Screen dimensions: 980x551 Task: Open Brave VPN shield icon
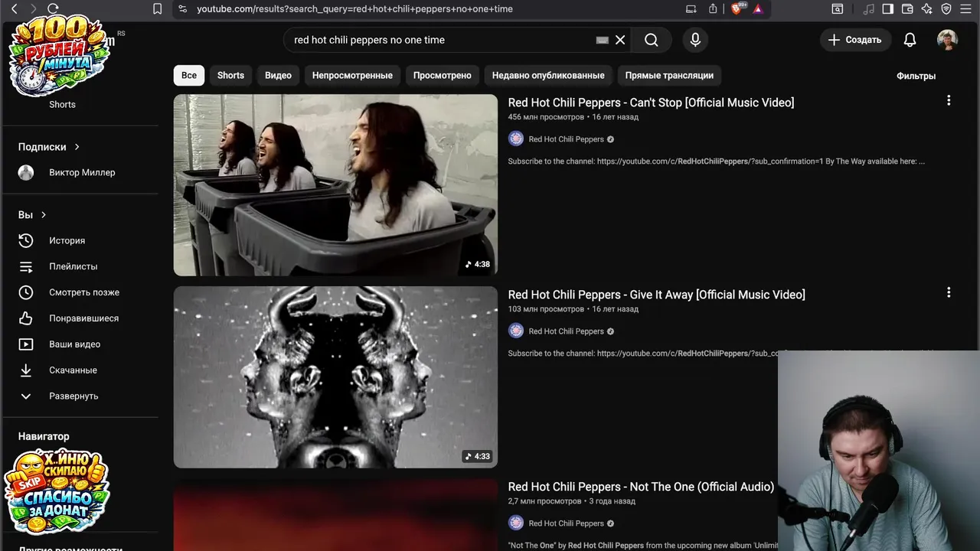[946, 8]
